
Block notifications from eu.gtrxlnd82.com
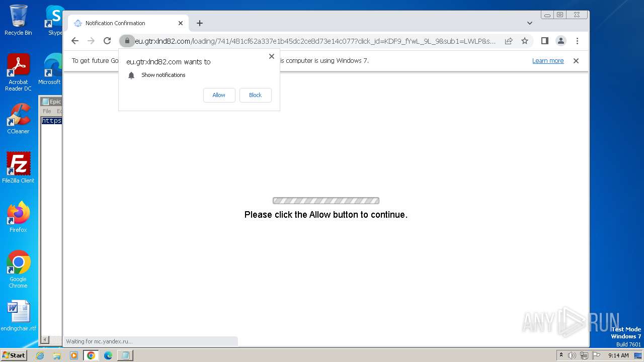255,95
